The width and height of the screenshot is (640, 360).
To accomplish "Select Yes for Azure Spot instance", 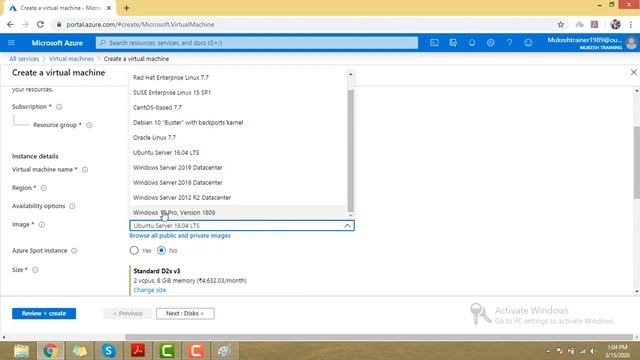I will click(x=134, y=250).
